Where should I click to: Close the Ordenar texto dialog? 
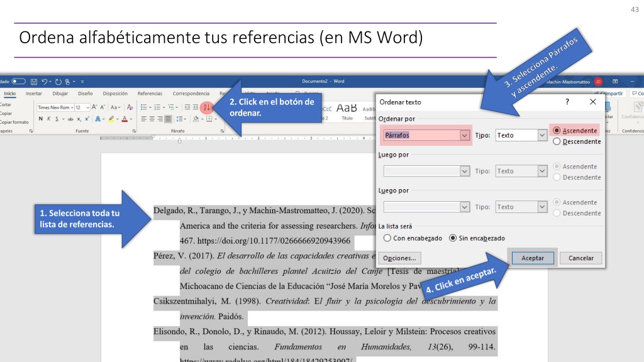pyautogui.click(x=592, y=102)
